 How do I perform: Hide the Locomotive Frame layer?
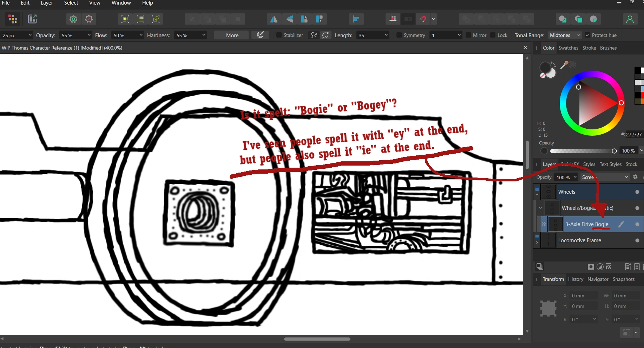click(637, 240)
